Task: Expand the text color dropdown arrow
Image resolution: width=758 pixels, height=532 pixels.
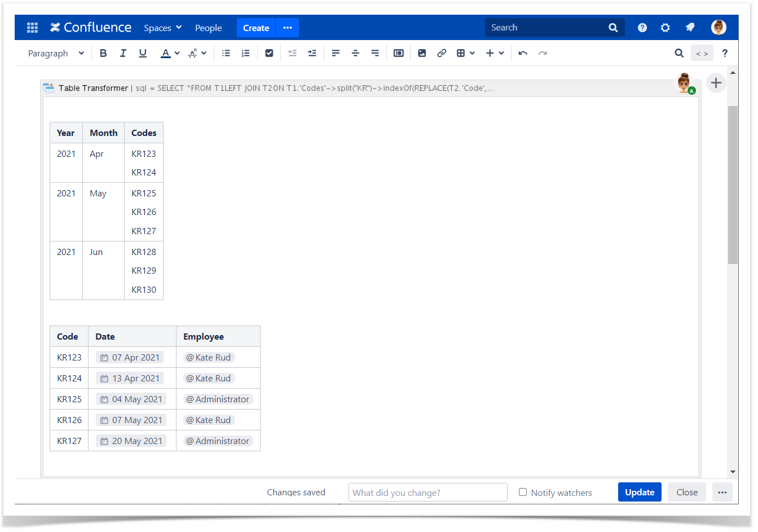Action: [177, 53]
